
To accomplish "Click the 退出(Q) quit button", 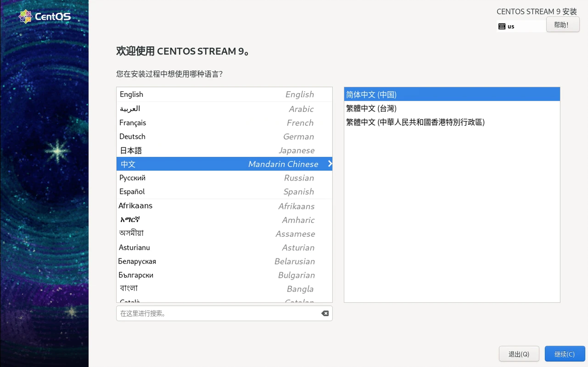I will tap(518, 354).
